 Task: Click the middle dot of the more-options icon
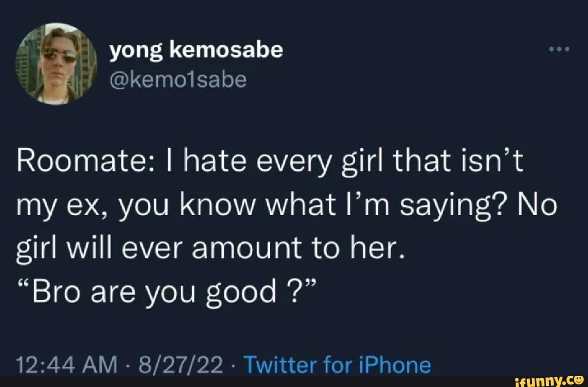click(x=560, y=48)
